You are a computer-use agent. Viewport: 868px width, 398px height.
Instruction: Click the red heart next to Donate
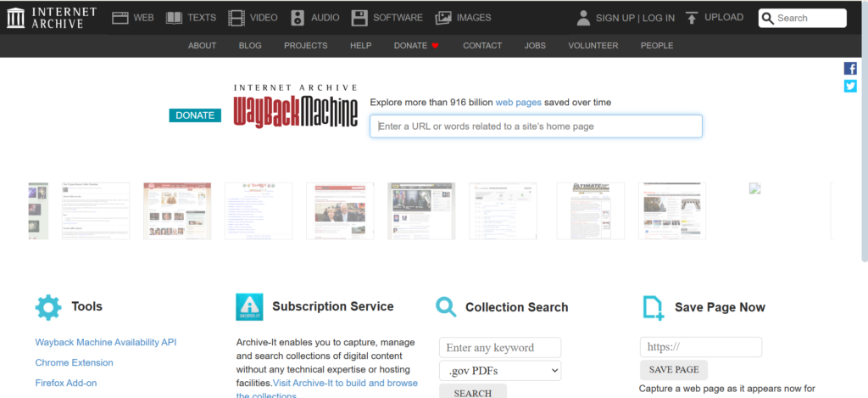tap(435, 46)
